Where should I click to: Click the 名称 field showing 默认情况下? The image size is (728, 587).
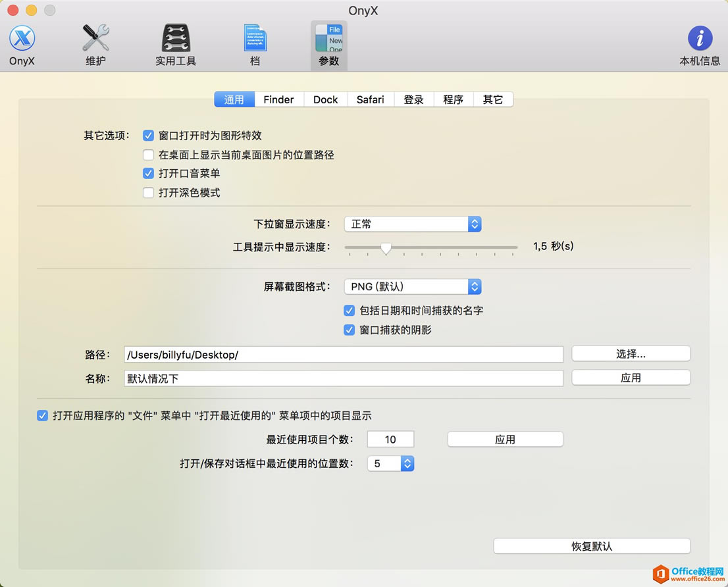pyautogui.click(x=344, y=378)
